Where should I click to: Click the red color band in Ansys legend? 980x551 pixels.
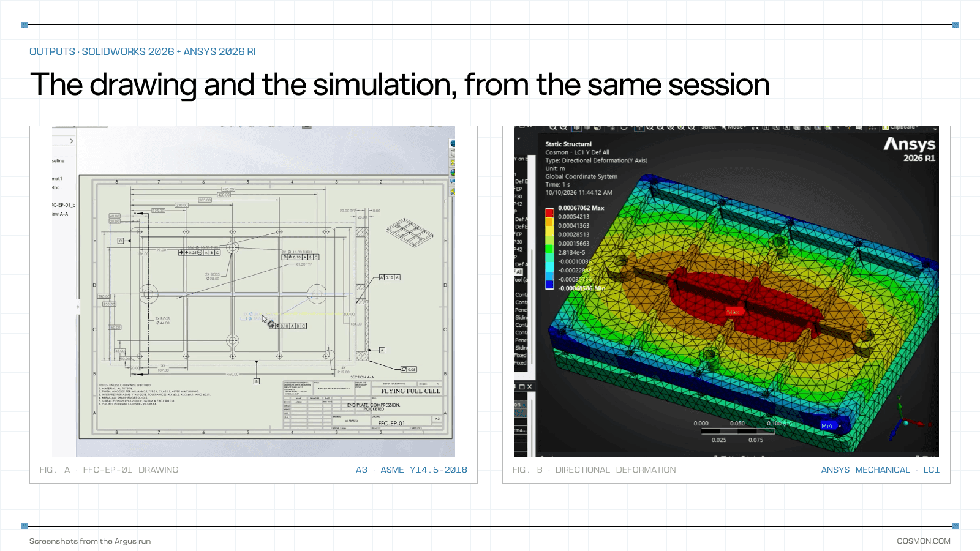pyautogui.click(x=549, y=212)
